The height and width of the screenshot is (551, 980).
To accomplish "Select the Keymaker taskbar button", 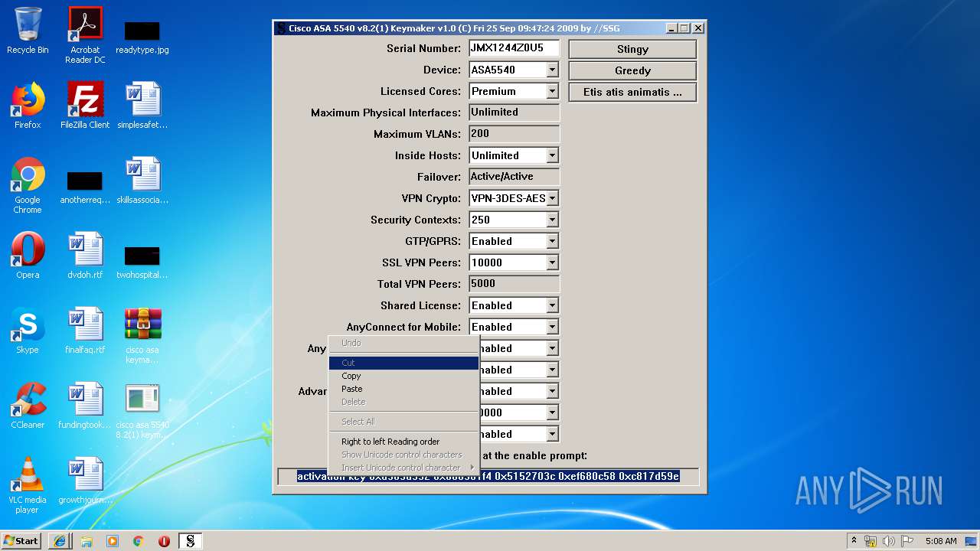I will [191, 541].
